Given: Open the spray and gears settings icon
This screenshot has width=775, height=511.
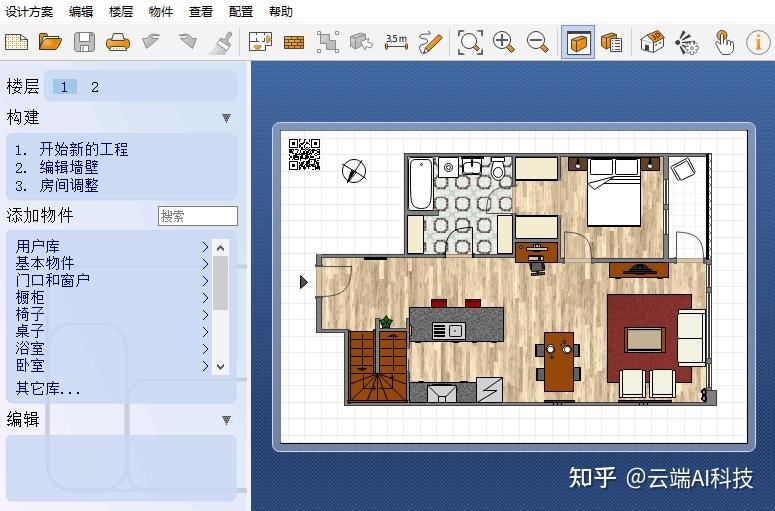Looking at the screenshot, I should click(687, 43).
